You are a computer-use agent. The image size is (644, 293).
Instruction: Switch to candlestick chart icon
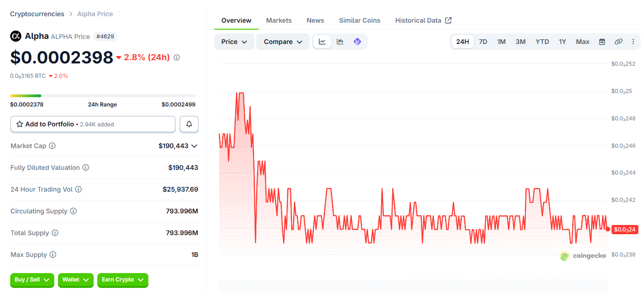pyautogui.click(x=340, y=42)
